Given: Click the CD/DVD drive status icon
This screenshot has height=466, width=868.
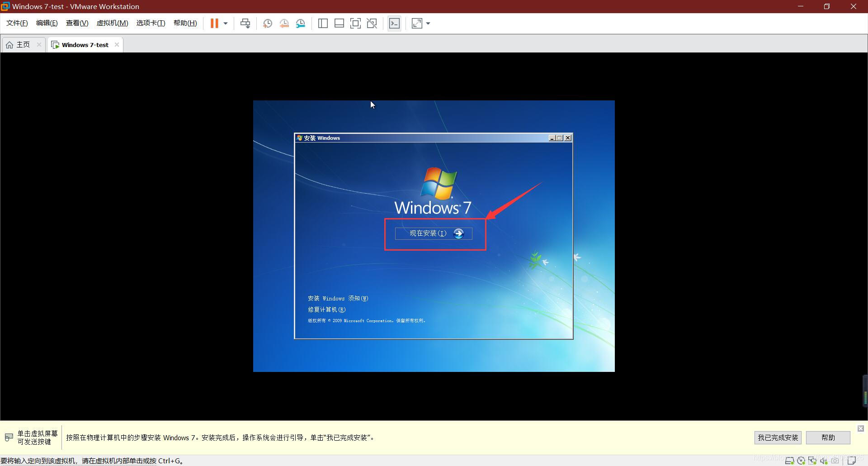Looking at the screenshot, I should pyautogui.click(x=801, y=461).
